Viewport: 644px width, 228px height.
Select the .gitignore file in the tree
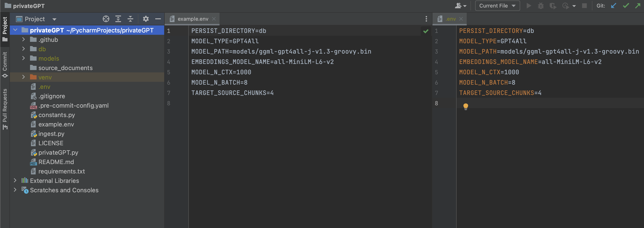pos(52,96)
